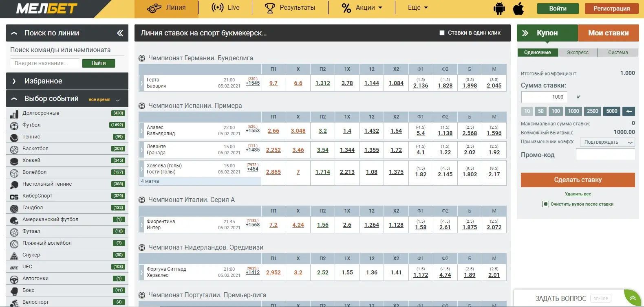Switch to the Мои ставки tab
Screen dimensions: 644x307
pos(609,33)
